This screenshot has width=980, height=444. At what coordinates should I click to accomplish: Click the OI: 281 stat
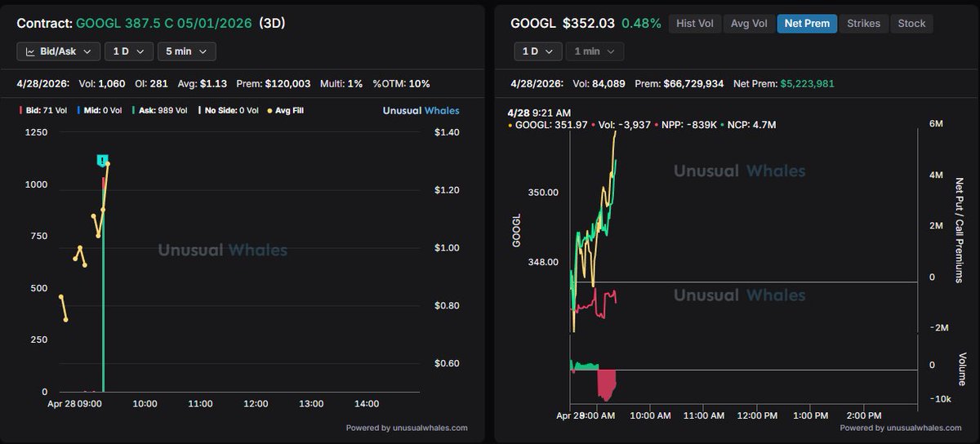[149, 83]
